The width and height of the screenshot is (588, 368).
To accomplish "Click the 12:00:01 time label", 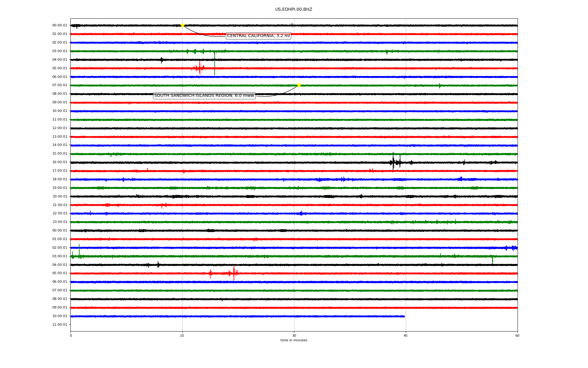I will tap(60, 128).
